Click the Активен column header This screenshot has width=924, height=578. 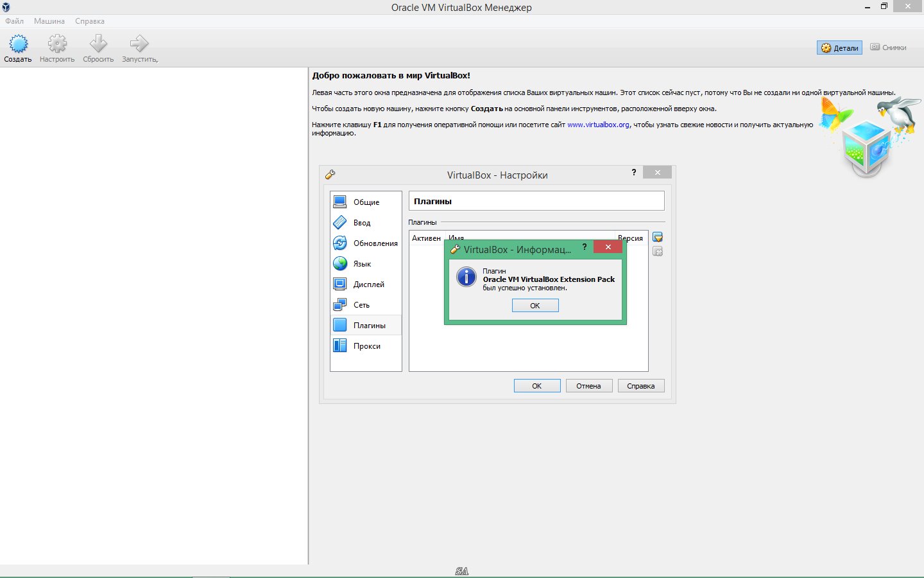426,238
